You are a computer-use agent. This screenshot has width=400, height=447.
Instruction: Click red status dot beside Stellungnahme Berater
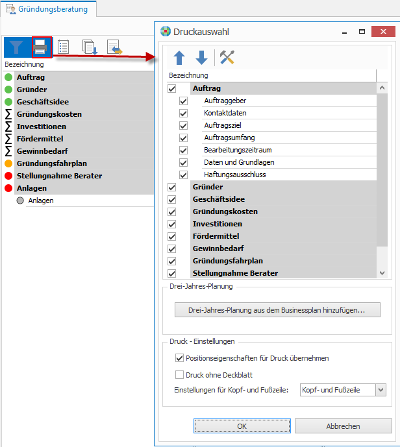coord(8,176)
